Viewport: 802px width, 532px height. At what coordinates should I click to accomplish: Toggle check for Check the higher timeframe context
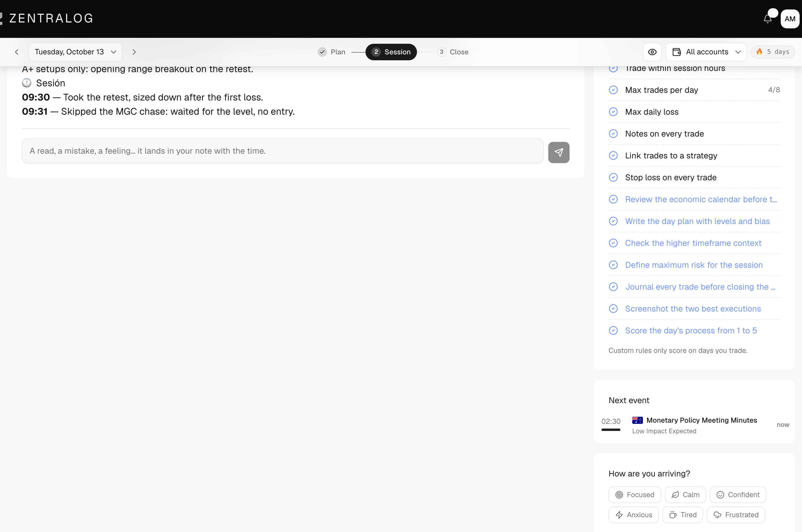(x=613, y=243)
